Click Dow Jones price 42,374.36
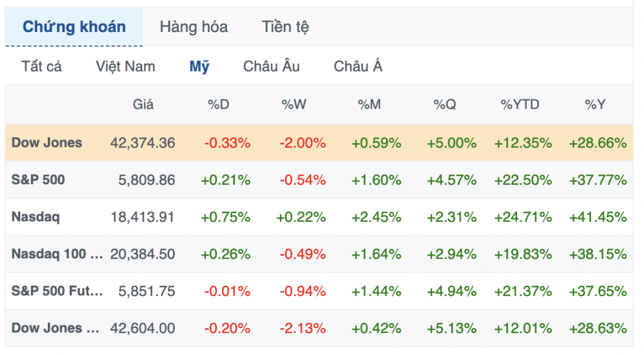The image size is (644, 355). point(143,143)
